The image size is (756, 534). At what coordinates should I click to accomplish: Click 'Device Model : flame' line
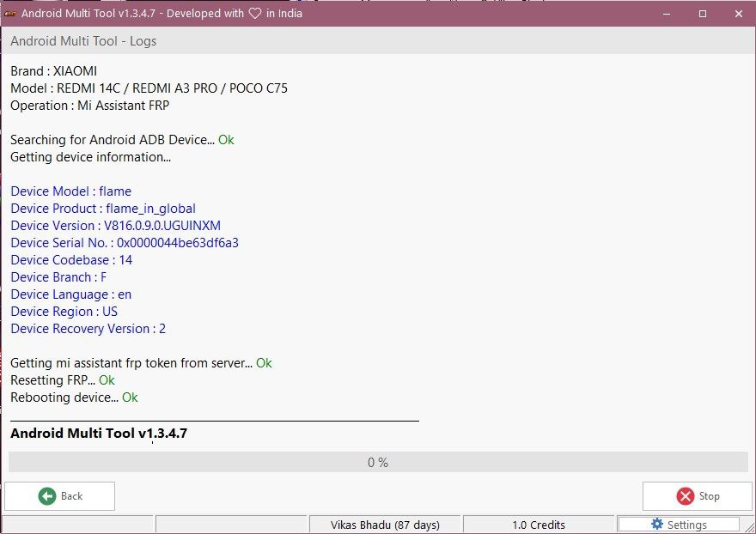pos(70,191)
